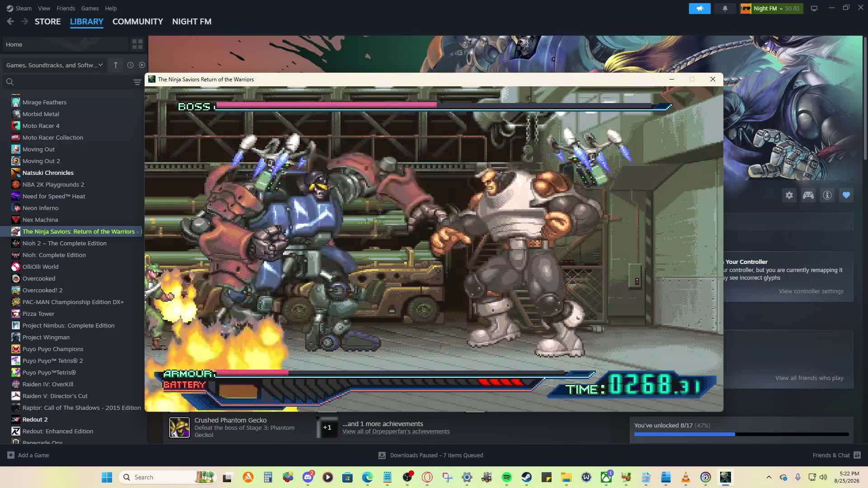The height and width of the screenshot is (488, 868).
Task: Expand the Night FM account dropdown
Action: (771, 8)
